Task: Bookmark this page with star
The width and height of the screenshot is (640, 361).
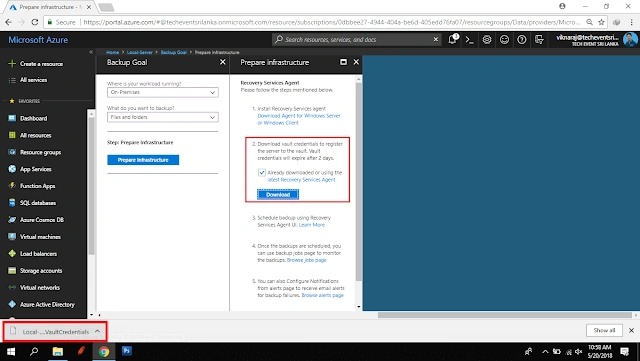Action: pos(601,22)
